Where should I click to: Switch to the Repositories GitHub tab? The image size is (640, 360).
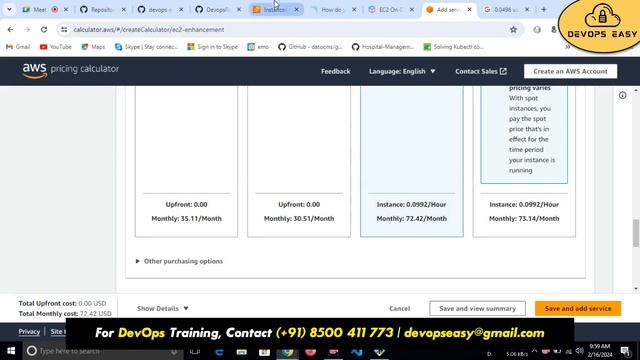click(x=102, y=9)
